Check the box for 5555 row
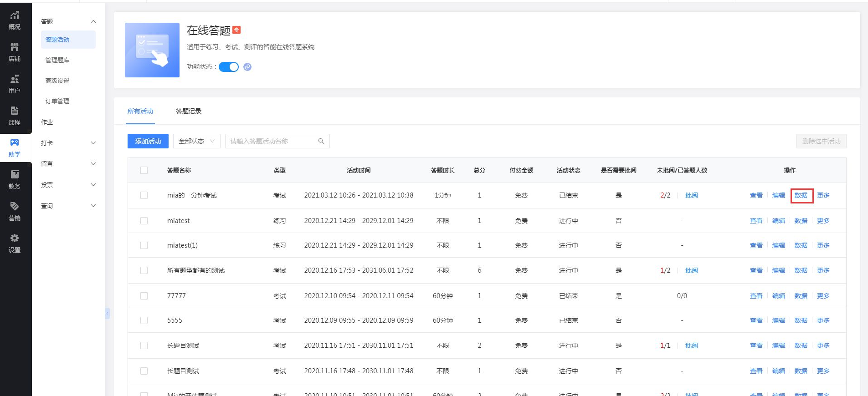This screenshot has height=396, width=868. tap(144, 320)
